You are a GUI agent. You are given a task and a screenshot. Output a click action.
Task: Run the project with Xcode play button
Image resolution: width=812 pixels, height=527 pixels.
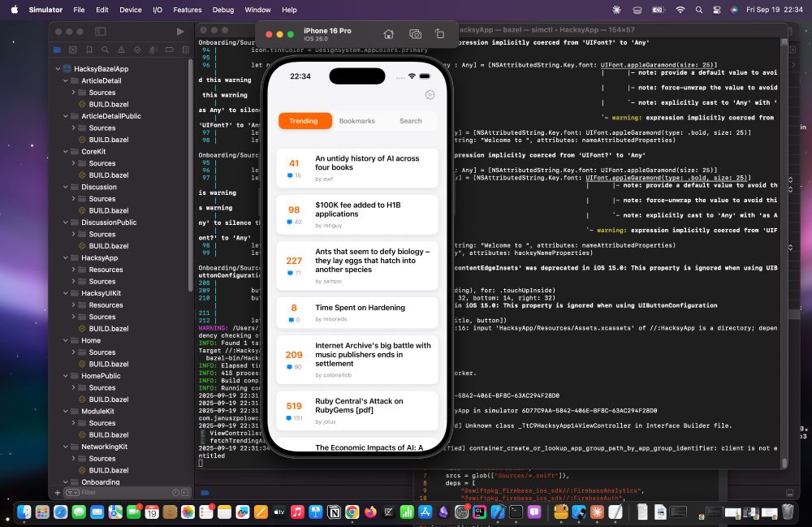click(x=179, y=32)
